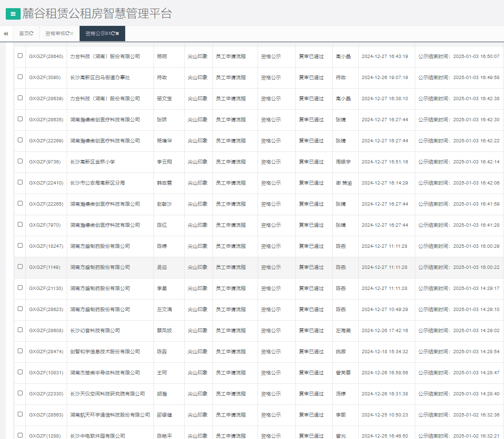Close the 资格公示 tab with its X
This screenshot has height=439, width=504.
[x=117, y=34]
